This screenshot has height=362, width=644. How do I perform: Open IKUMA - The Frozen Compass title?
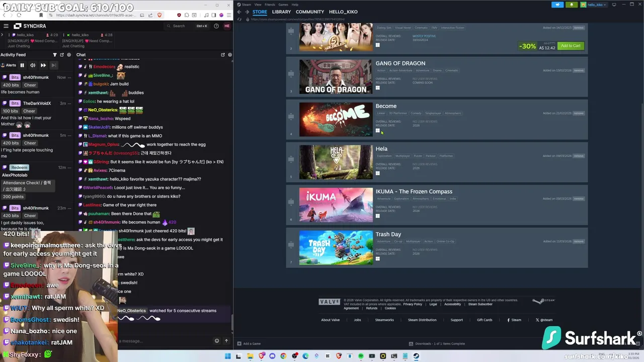pyautogui.click(x=414, y=192)
